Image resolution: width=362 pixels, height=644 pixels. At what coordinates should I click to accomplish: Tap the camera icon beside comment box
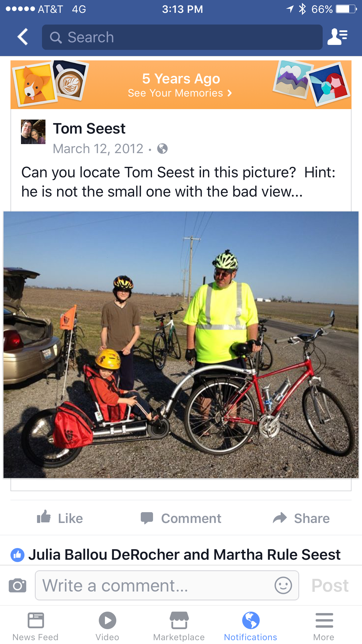pyautogui.click(x=17, y=585)
